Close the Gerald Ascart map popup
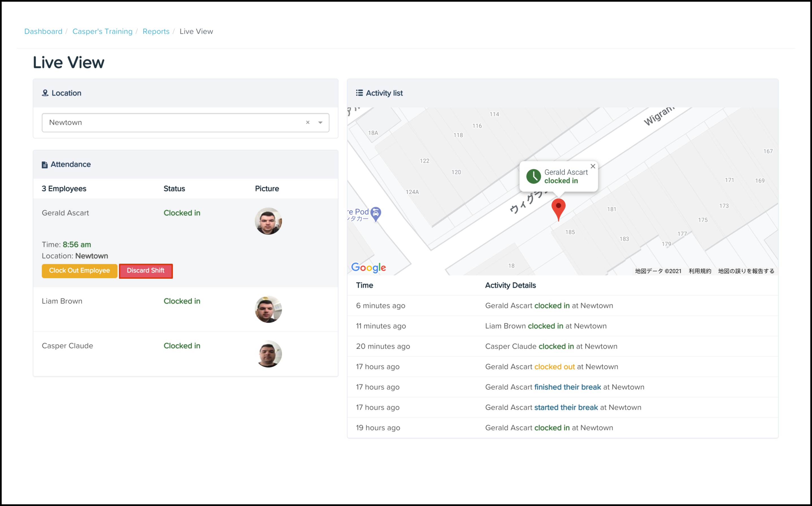The image size is (812, 506). pyautogui.click(x=592, y=166)
